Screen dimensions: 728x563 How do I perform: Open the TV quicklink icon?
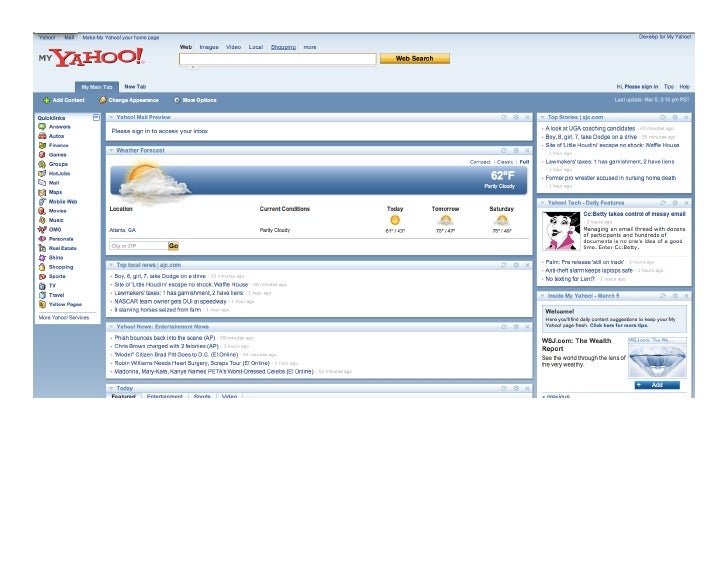[x=42, y=285]
